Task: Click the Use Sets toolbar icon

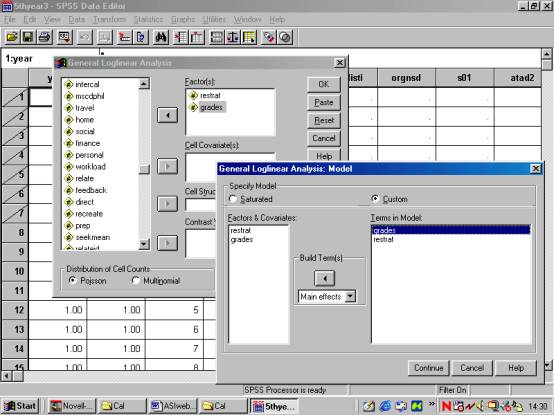Action: click(x=285, y=37)
